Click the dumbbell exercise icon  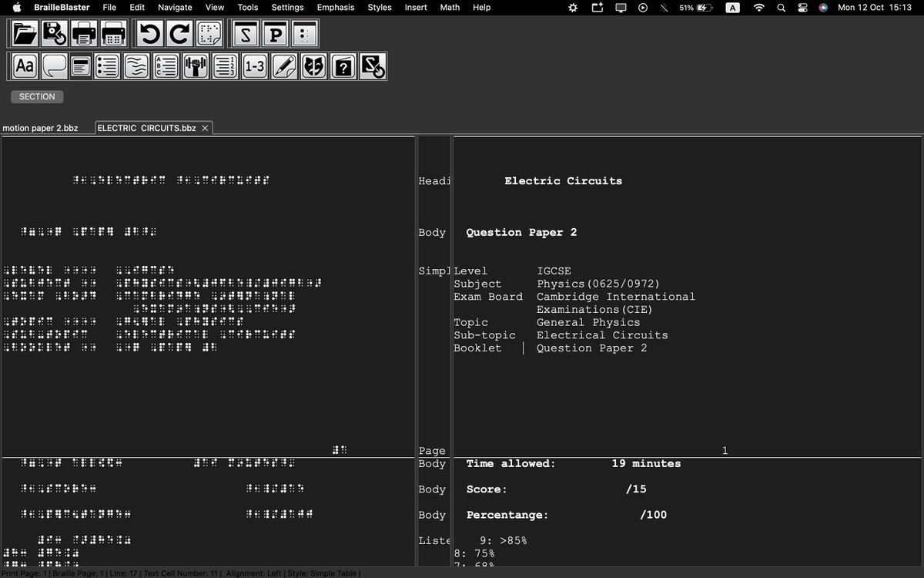[196, 66]
